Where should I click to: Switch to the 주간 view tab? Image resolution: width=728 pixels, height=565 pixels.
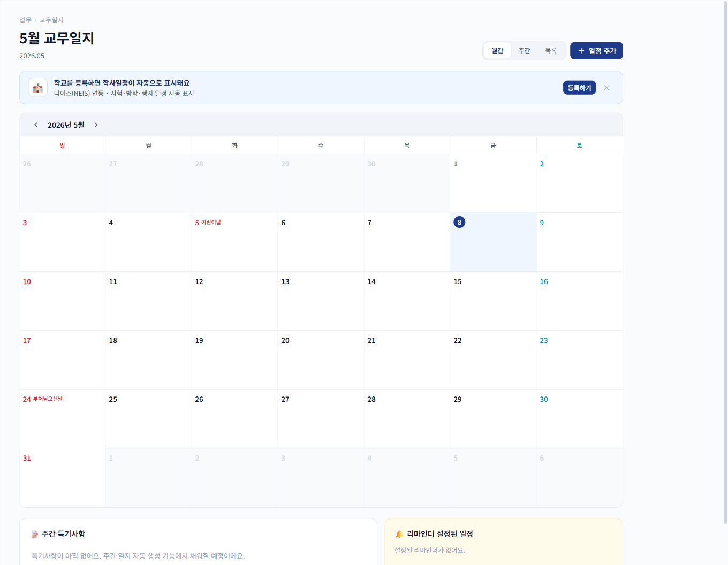click(524, 51)
